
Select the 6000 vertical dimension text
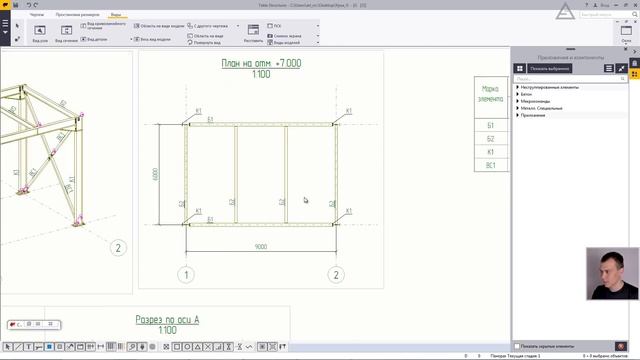[155, 175]
